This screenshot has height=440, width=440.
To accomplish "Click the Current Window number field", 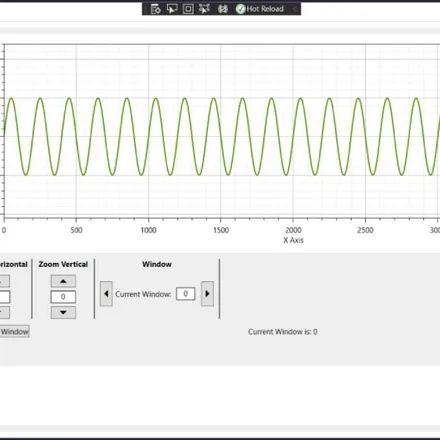I will (186, 294).
